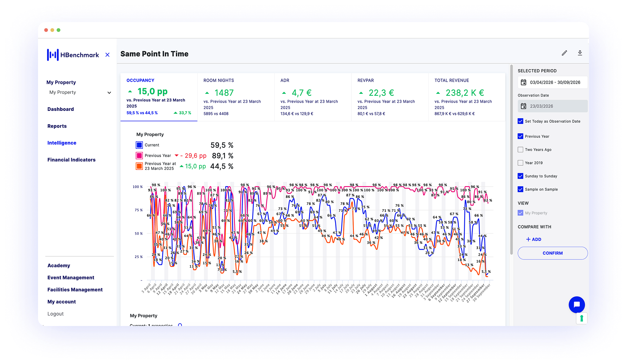
Task: Open Intelligence in the sidebar
Action: click(x=62, y=143)
